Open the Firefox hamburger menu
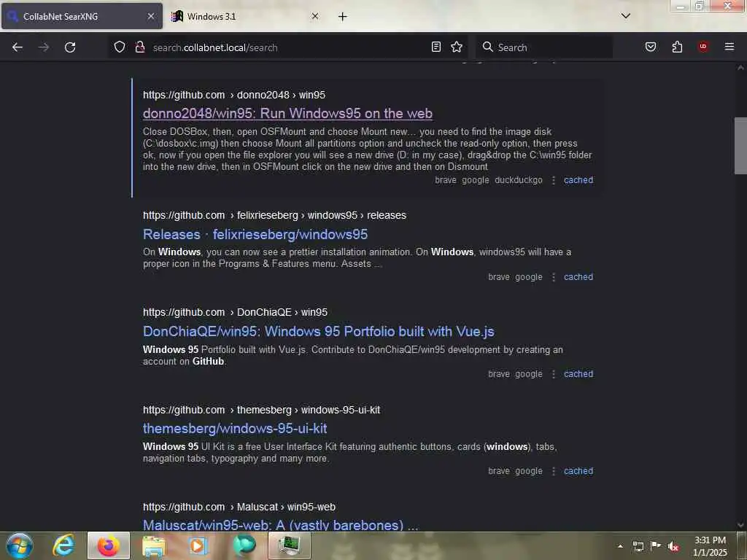This screenshot has width=747, height=560. pyautogui.click(x=729, y=47)
